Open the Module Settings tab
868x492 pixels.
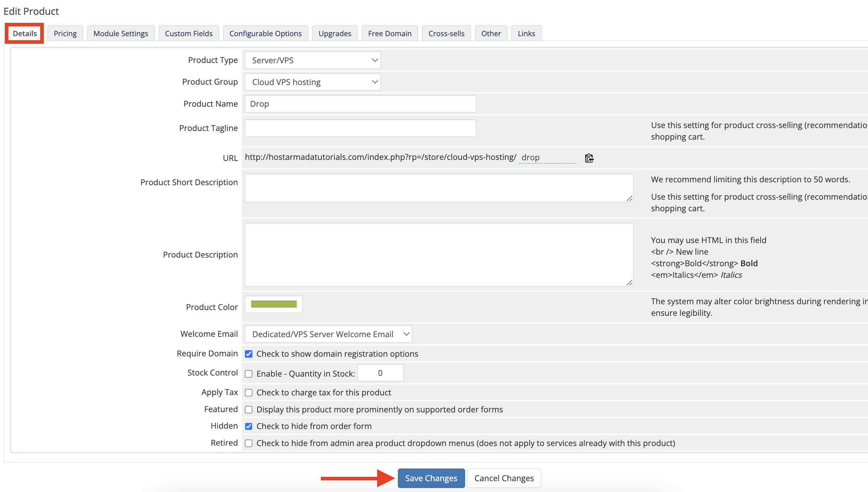121,33
